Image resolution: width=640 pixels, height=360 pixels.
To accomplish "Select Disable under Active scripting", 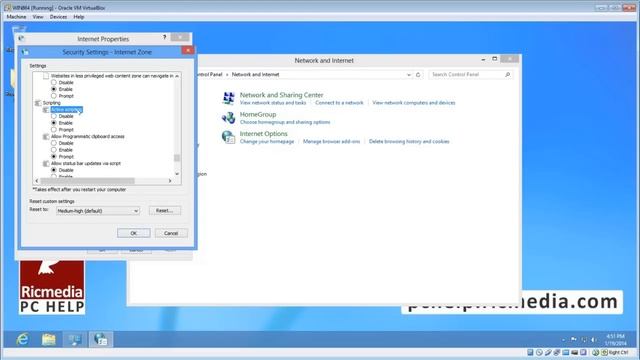I will [53, 116].
